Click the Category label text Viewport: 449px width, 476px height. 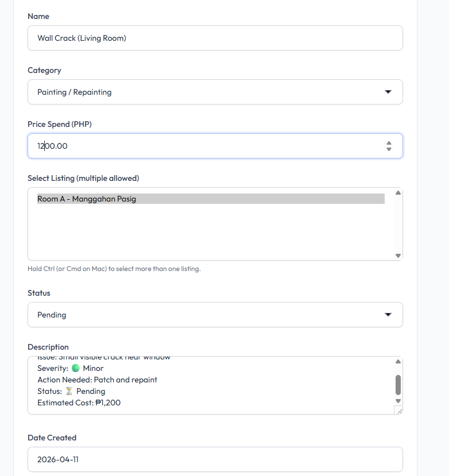pos(44,70)
